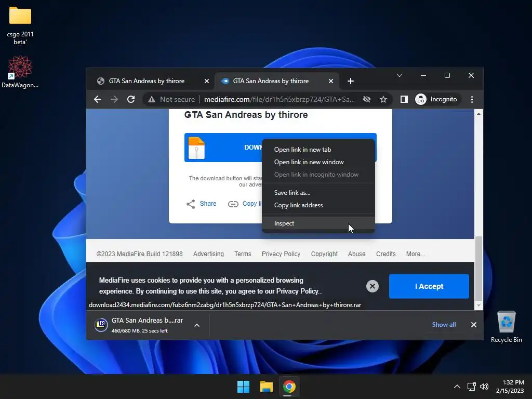Click the share arrow icon
The width and height of the screenshot is (532, 399).
tap(191, 204)
